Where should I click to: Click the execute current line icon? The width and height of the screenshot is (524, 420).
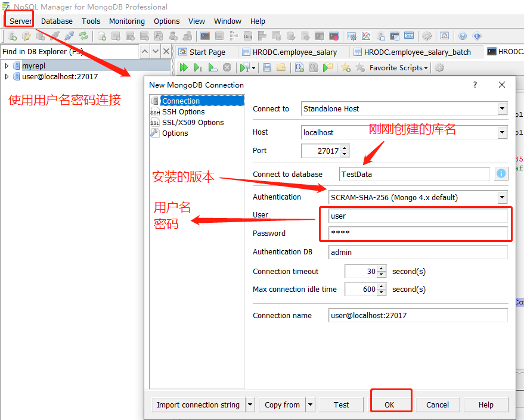tap(213, 67)
